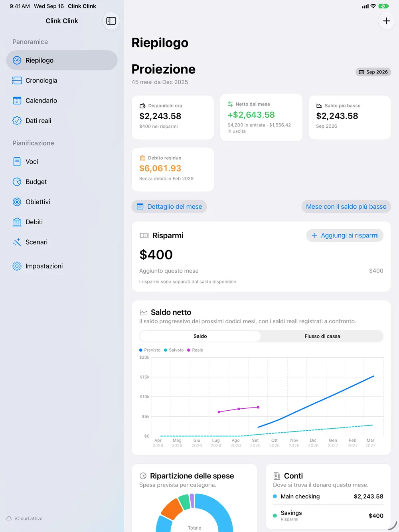Click the Voci list icon
This screenshot has width=399, height=532.
pyautogui.click(x=17, y=162)
